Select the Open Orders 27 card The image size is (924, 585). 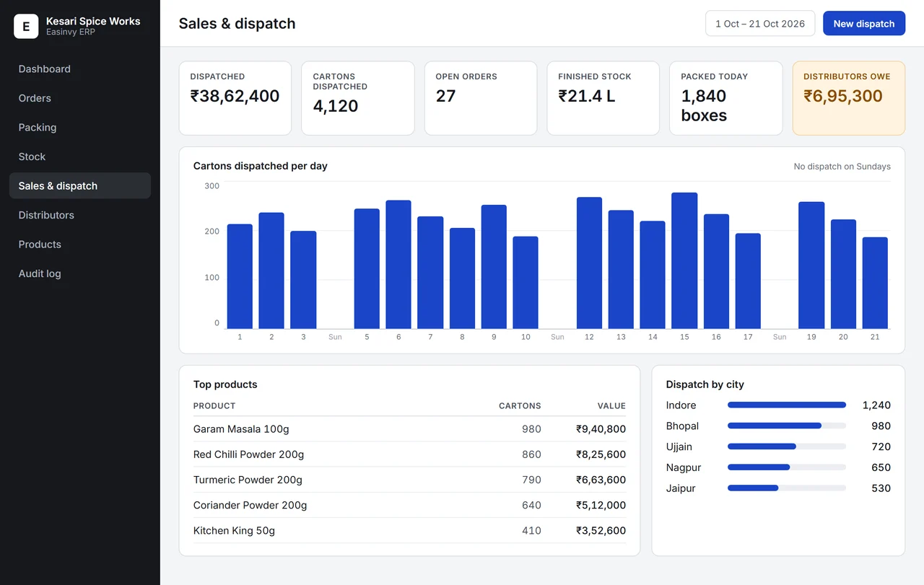[x=481, y=98]
